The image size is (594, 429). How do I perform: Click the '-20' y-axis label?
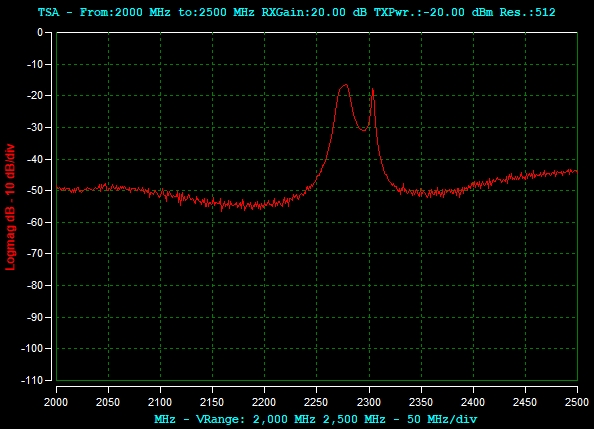[35, 96]
